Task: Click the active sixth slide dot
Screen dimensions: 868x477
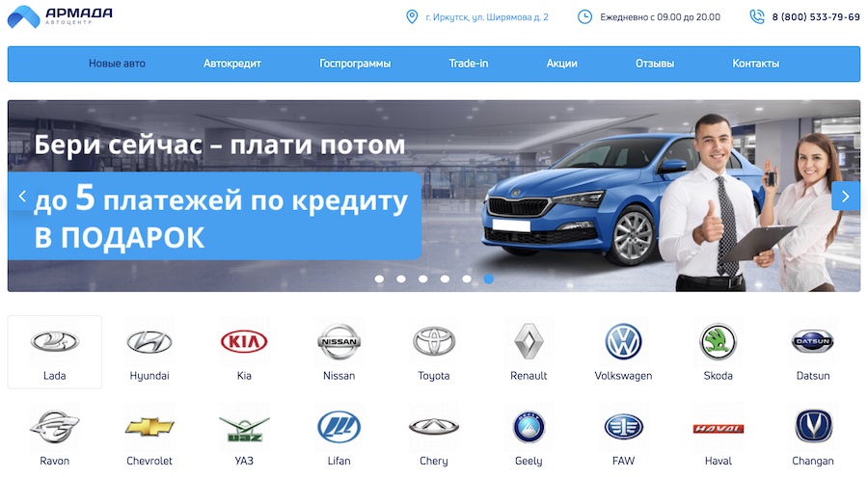Action: click(488, 278)
